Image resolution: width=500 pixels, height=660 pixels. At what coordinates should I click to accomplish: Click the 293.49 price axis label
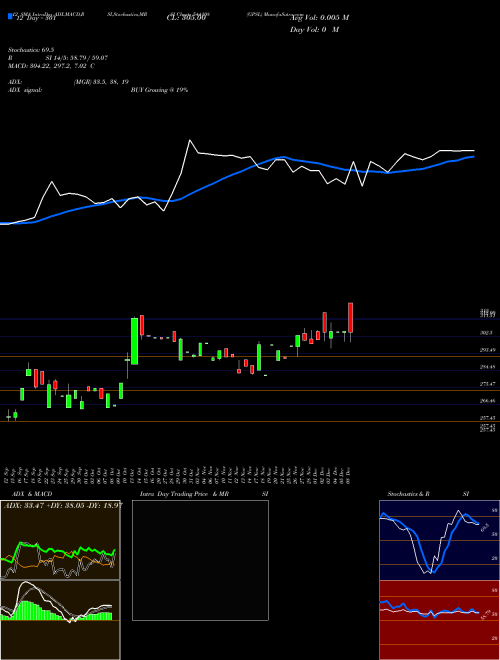488,350
